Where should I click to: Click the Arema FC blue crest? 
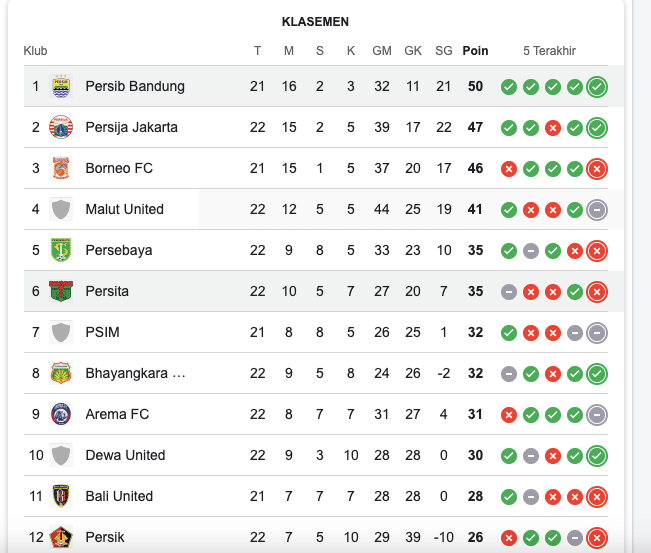click(61, 414)
